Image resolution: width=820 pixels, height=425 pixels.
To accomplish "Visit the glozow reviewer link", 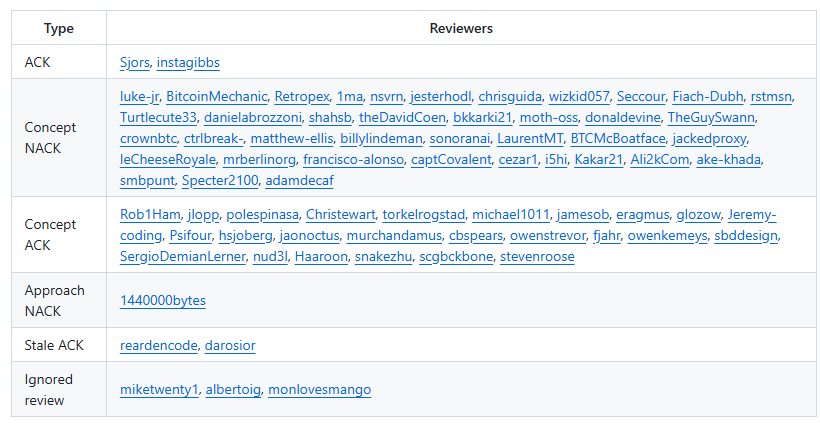I will point(698,215).
